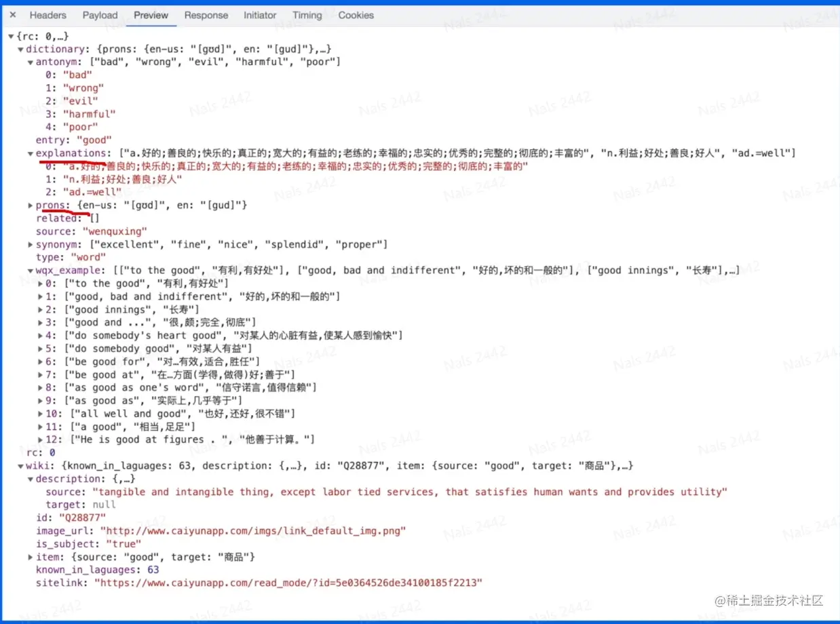This screenshot has height=624, width=840.
Task: Expand item 11 "a good"
Action: tap(40, 427)
